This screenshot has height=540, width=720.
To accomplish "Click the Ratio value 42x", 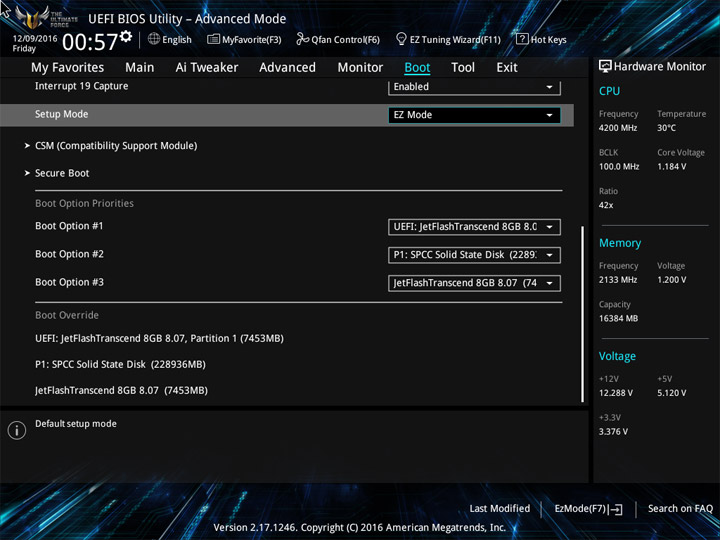I will coord(606,205).
